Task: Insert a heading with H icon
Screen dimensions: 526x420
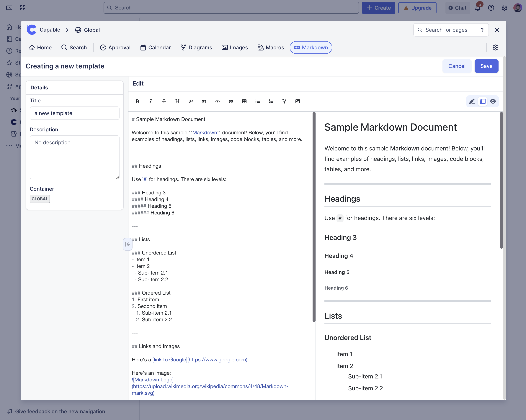Action: [x=177, y=101]
